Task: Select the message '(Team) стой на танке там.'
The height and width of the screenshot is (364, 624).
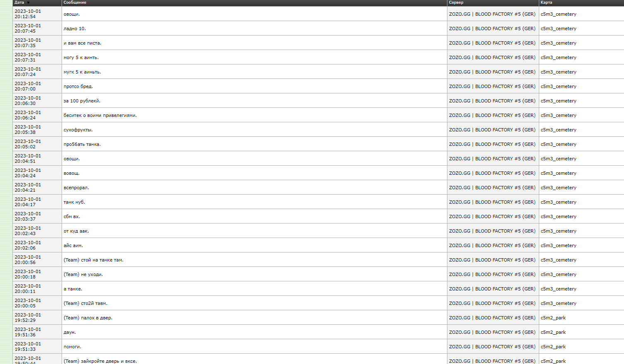Action: point(93,260)
